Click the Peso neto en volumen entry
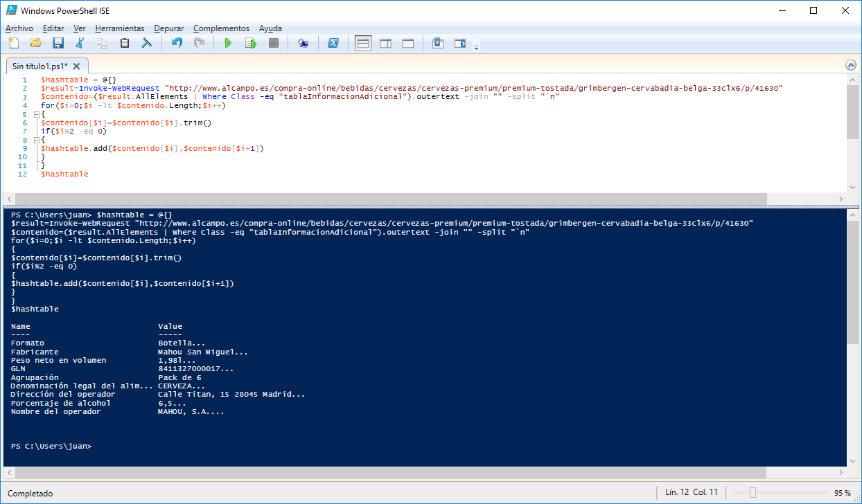Viewport: 862px width, 504px height. [59, 361]
